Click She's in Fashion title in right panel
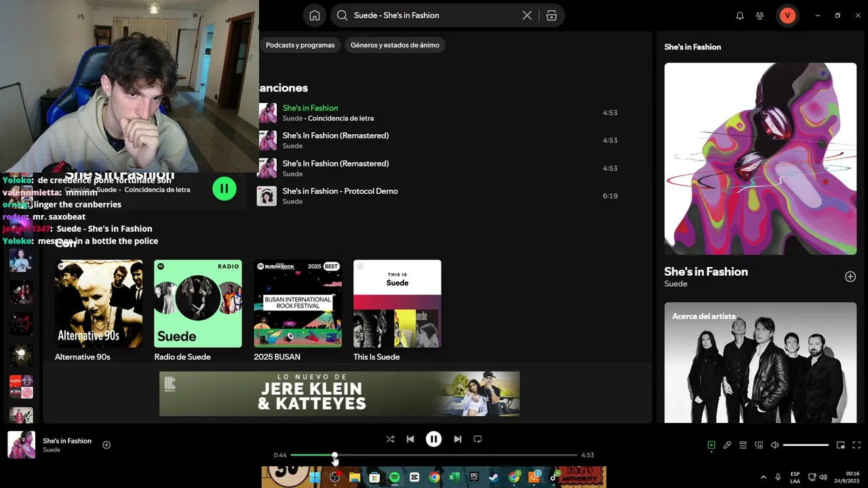868x488 pixels. 706,272
